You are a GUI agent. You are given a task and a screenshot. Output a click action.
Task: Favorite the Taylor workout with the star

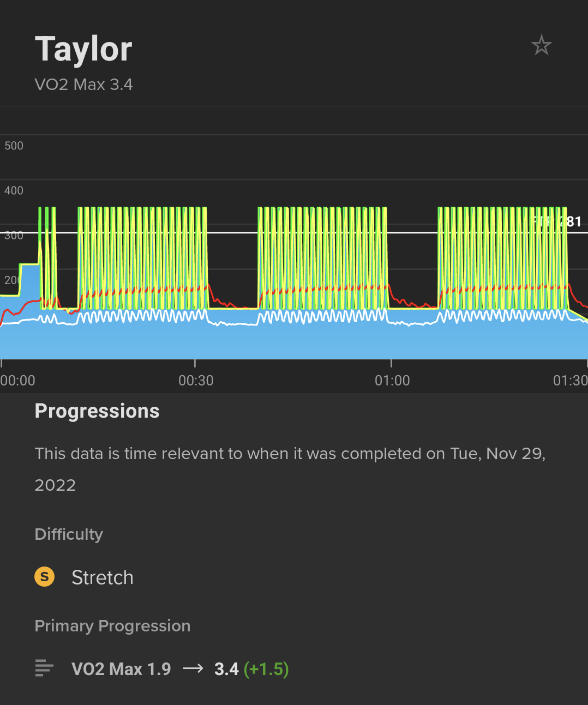tap(541, 45)
